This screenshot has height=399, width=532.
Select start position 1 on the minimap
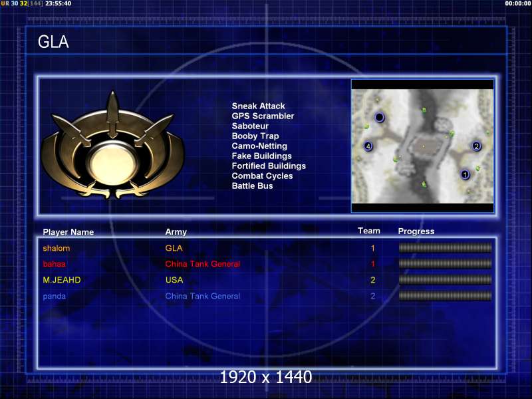[x=465, y=174]
